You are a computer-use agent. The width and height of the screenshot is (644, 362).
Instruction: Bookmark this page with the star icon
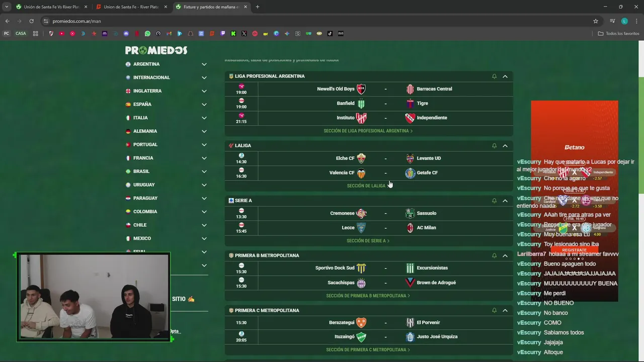click(596, 21)
